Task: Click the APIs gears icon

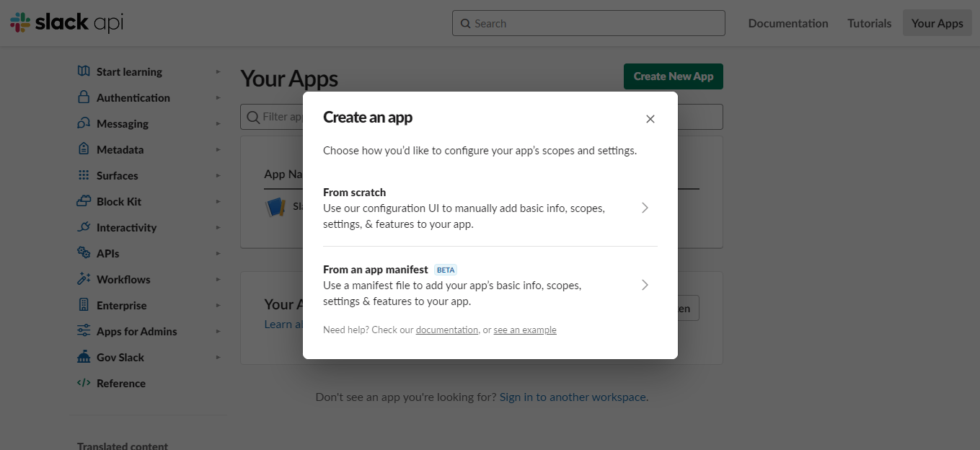Action: (x=84, y=253)
